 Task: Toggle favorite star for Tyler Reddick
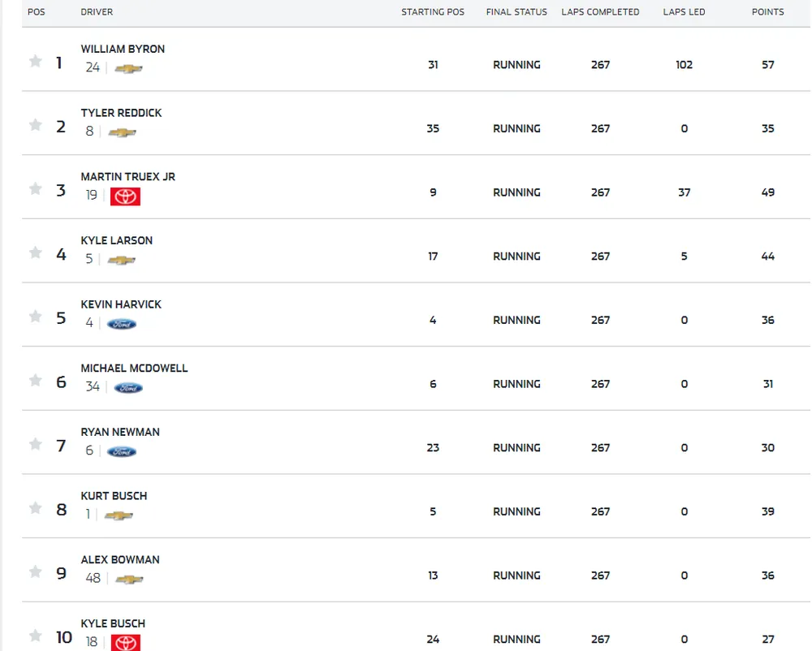(x=36, y=125)
